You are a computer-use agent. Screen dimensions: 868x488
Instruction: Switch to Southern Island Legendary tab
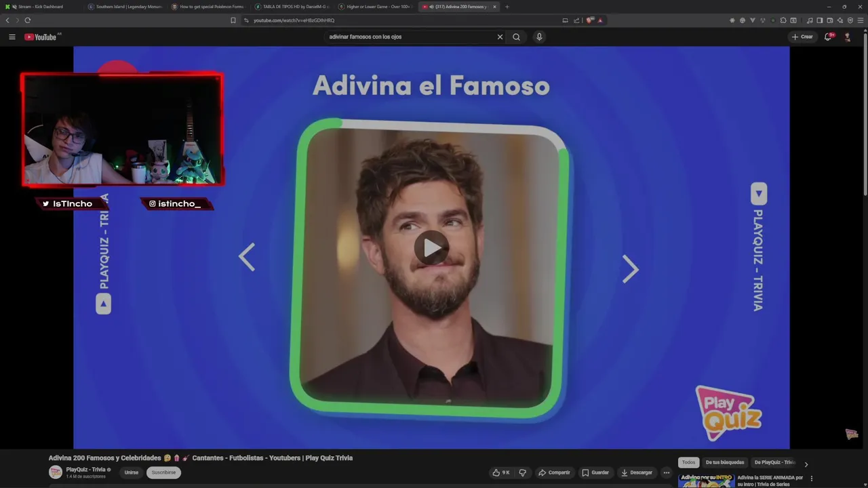pyautogui.click(x=127, y=7)
